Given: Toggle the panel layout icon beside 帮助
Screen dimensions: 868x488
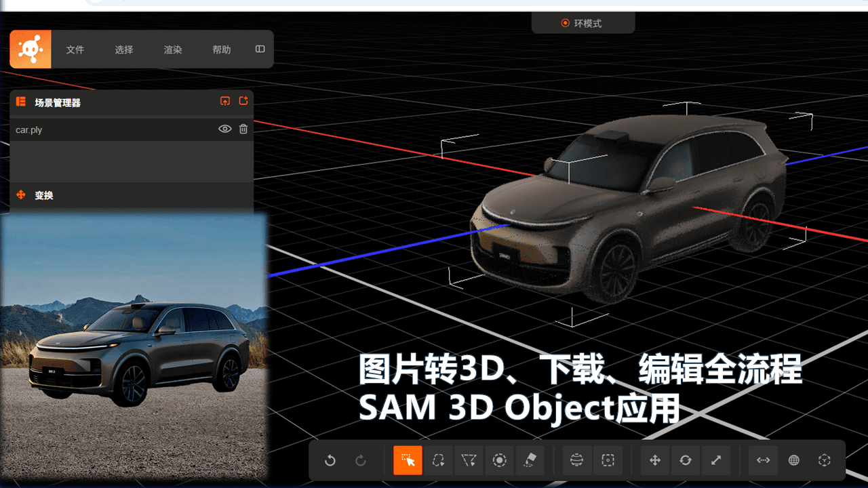Looking at the screenshot, I should [260, 49].
